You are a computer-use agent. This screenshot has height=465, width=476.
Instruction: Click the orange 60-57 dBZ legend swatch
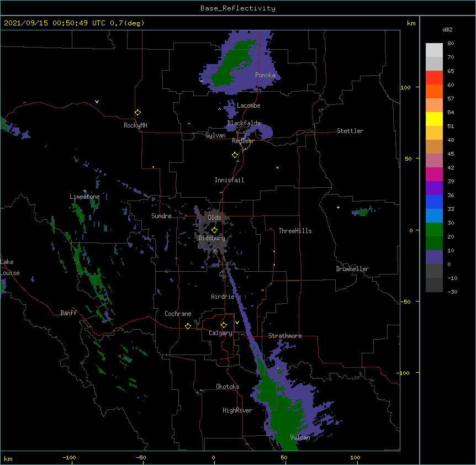pos(434,91)
